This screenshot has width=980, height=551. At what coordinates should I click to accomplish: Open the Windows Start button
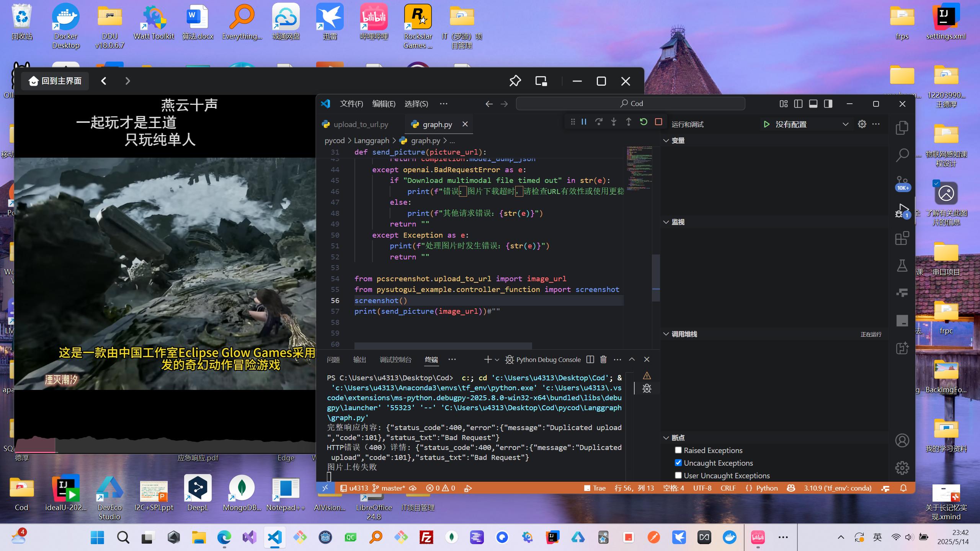pos(97,537)
